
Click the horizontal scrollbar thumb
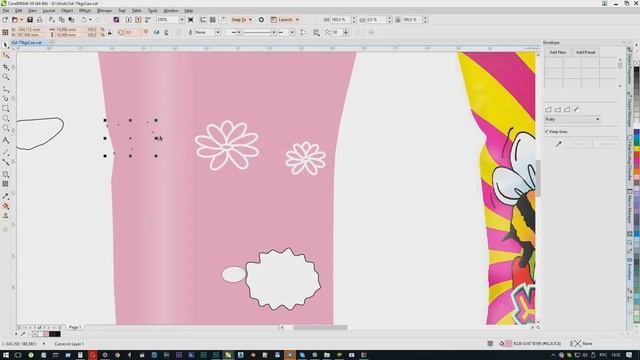(320, 327)
